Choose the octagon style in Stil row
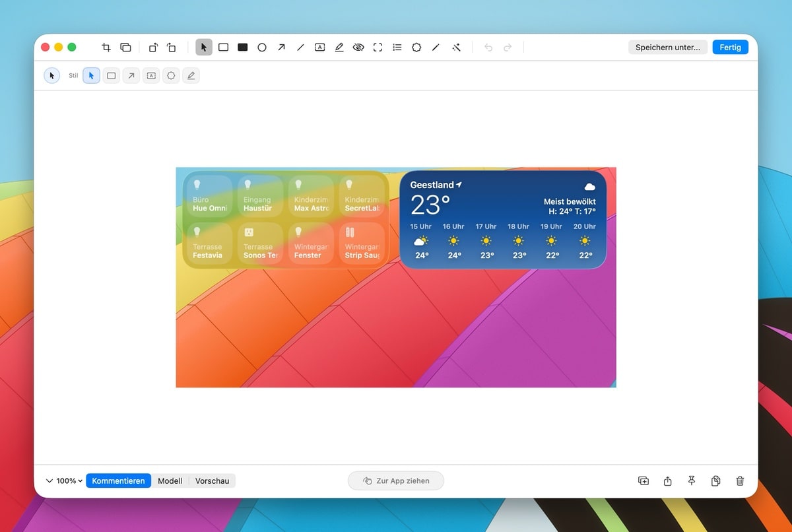Viewport: 792px width, 532px height. 171,76
